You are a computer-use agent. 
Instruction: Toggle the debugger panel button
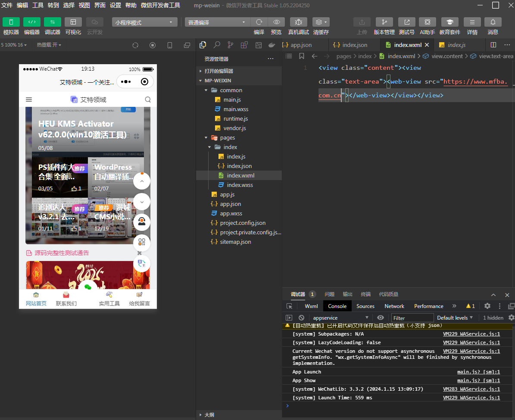pyautogui.click(x=53, y=22)
